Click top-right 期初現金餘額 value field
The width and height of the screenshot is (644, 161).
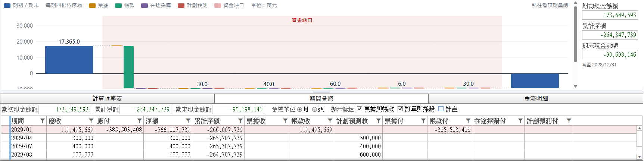[610, 15]
